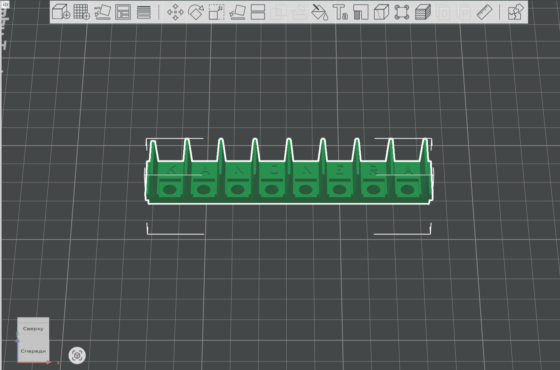Open the Cut tool with split rectangles
560x370 pixels.
click(x=258, y=12)
